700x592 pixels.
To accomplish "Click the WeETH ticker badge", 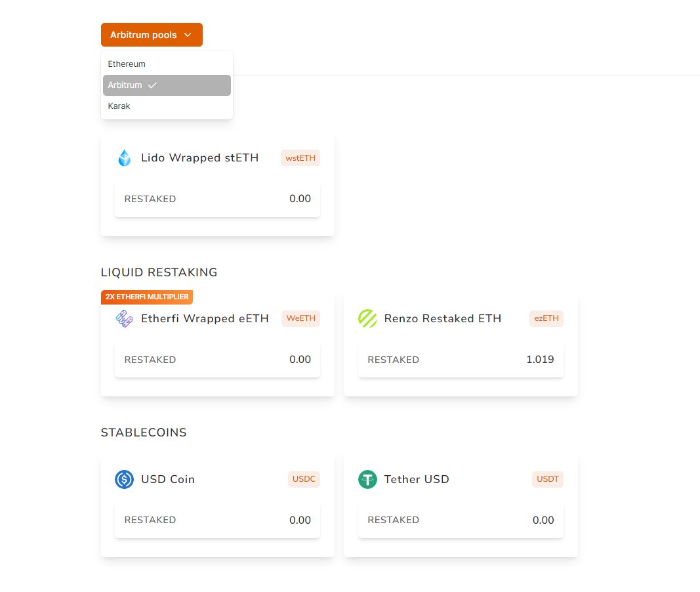I will click(301, 318).
